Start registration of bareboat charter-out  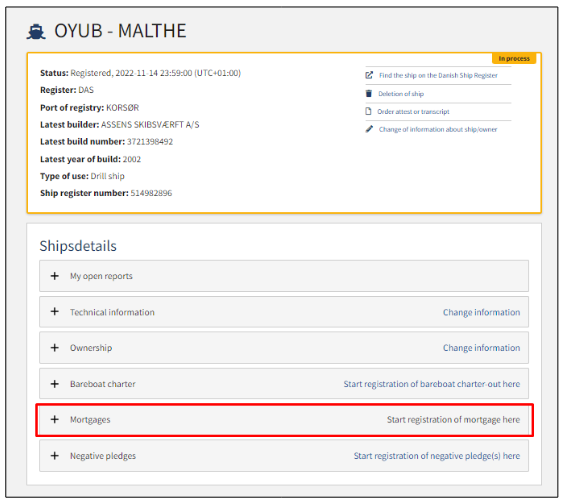pos(432,384)
